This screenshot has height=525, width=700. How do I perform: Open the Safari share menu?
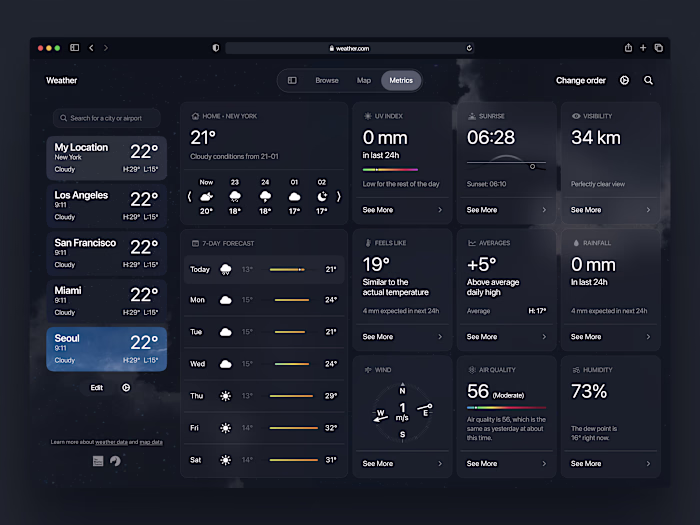point(628,47)
